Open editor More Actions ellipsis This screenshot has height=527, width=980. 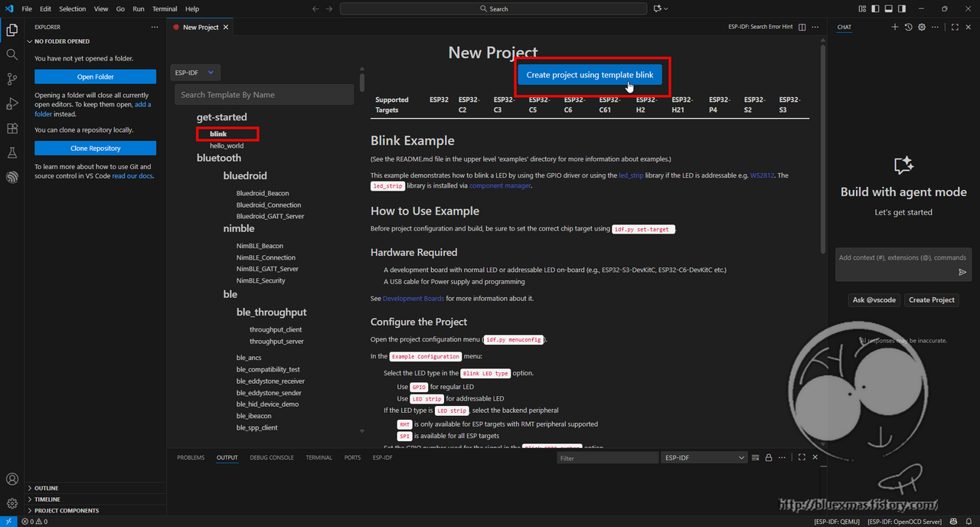(815, 27)
